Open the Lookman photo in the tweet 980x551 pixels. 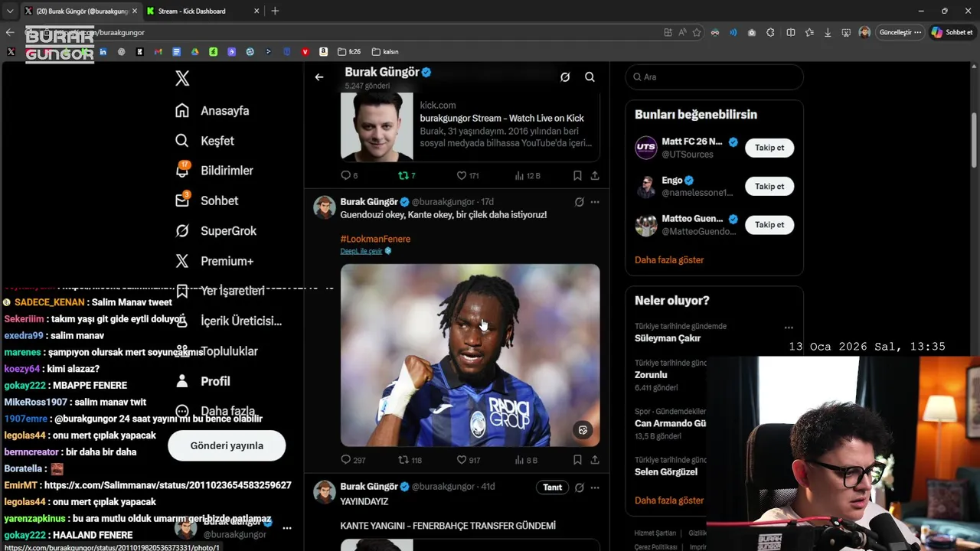click(x=470, y=355)
